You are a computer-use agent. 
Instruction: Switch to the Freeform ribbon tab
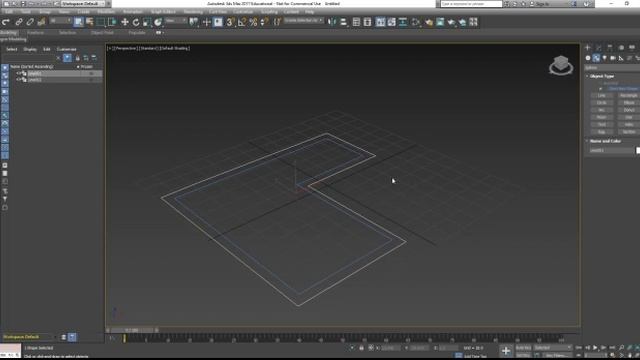click(x=36, y=33)
